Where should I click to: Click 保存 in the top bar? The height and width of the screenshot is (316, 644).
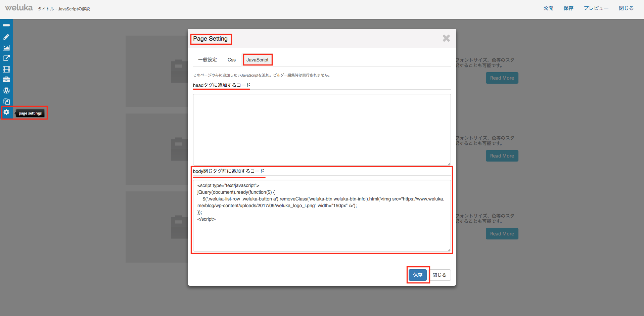pos(568,8)
